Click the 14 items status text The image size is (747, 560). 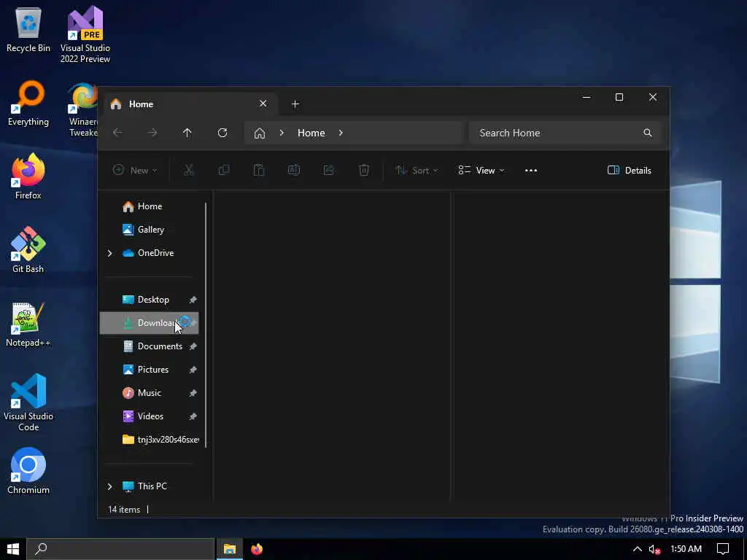click(x=124, y=510)
